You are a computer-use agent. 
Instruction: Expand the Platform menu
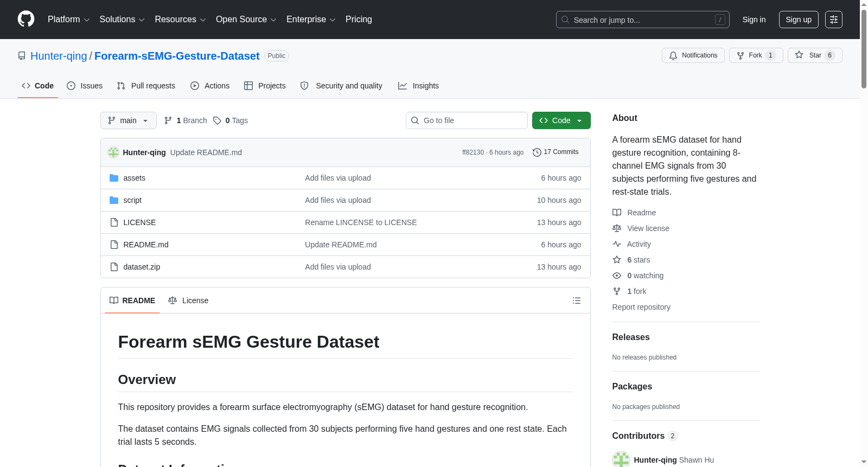pos(68,20)
